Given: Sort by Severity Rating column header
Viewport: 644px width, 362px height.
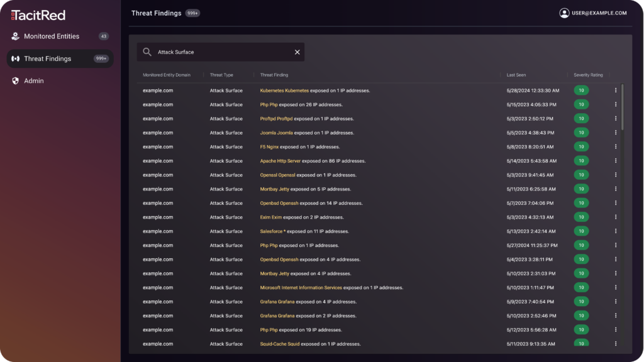Looking at the screenshot, I should point(588,75).
